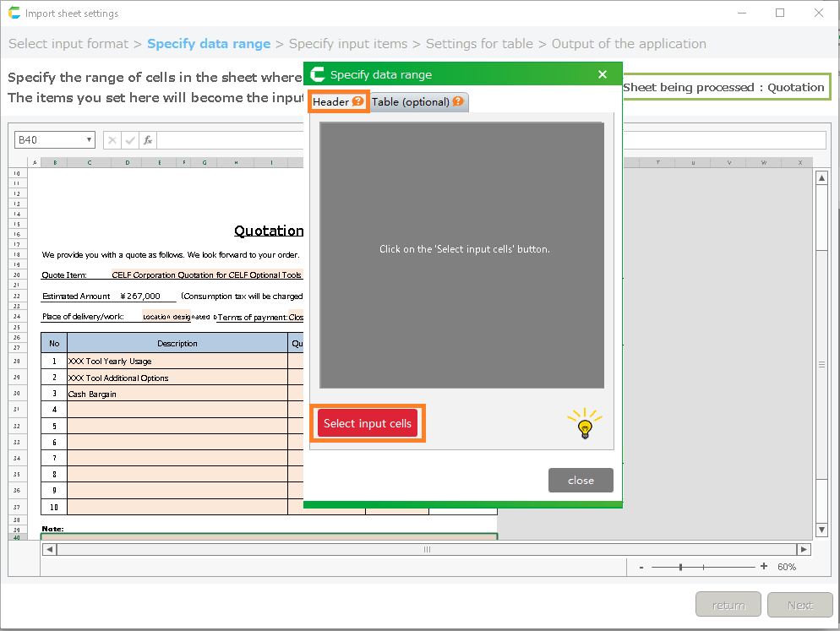This screenshot has width=840, height=631.
Task: Zoom out with the minus icon
Action: click(641, 567)
